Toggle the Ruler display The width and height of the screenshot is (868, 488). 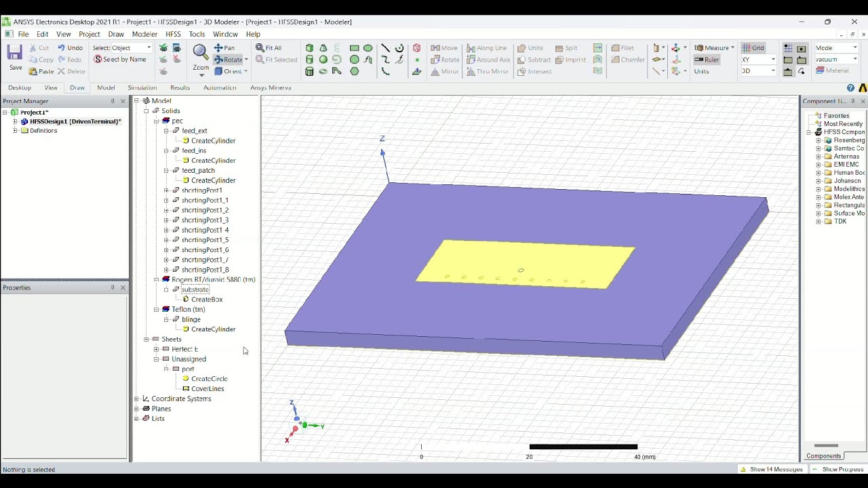pyautogui.click(x=707, y=60)
